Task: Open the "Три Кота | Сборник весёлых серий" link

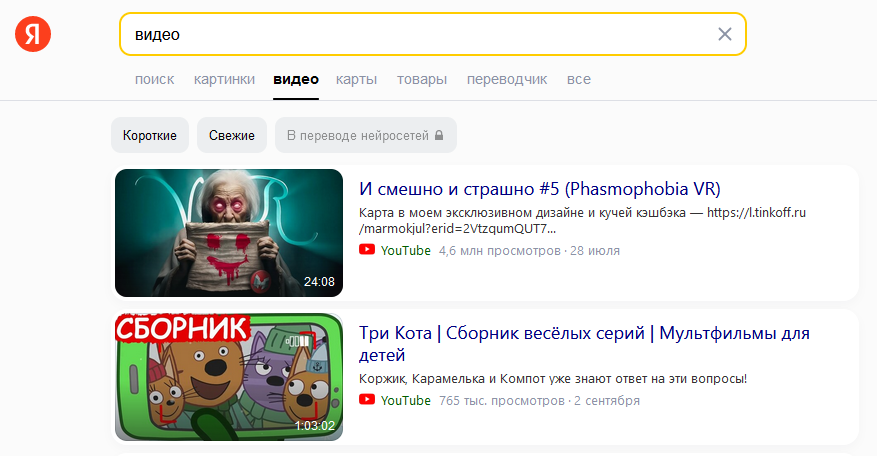Action: (x=584, y=344)
